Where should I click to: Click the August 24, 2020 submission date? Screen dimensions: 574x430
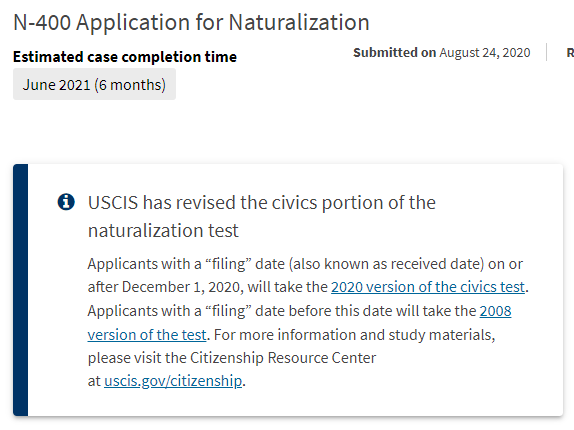485,53
